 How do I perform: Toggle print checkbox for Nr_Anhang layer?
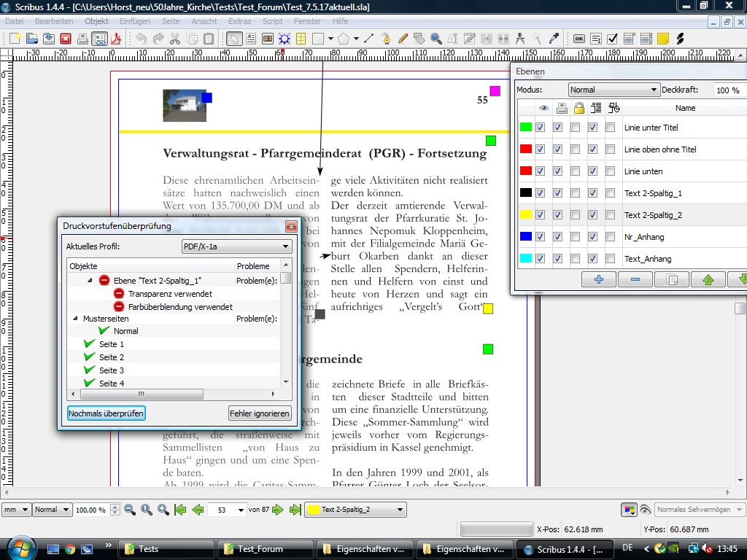pyautogui.click(x=558, y=237)
